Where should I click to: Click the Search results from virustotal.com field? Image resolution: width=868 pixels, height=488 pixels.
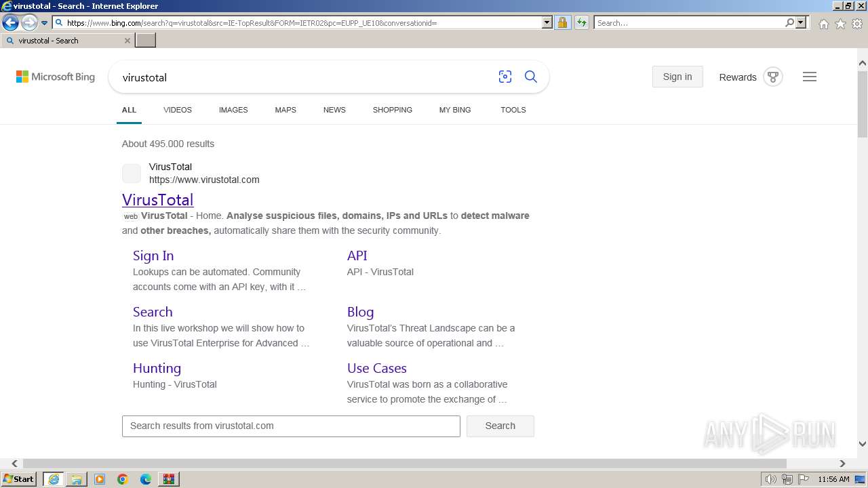coord(291,426)
